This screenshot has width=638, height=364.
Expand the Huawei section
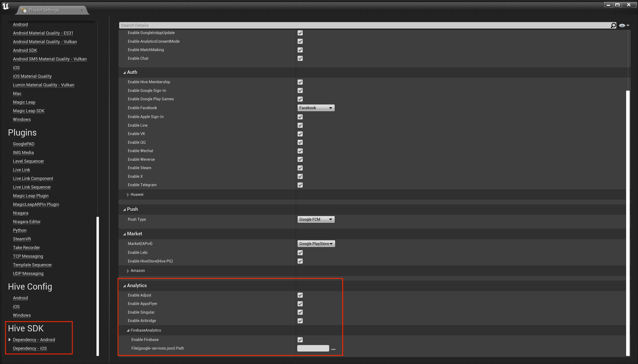coord(128,195)
